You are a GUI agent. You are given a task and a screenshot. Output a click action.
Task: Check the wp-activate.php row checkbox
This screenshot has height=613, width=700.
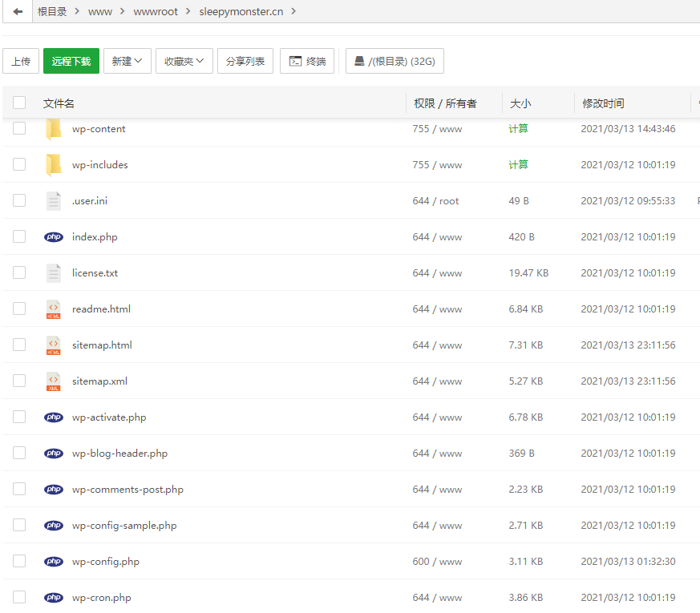coord(19,417)
